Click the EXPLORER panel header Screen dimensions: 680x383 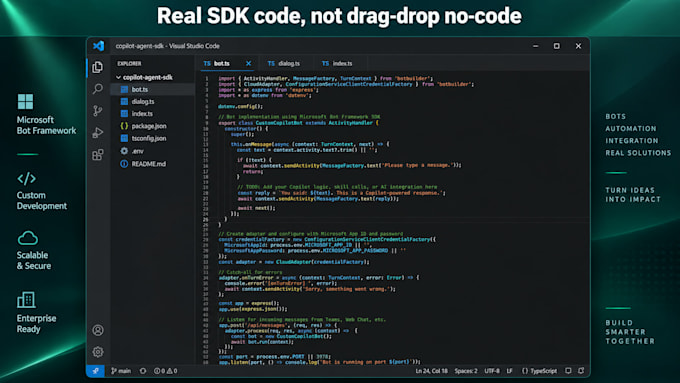pyautogui.click(x=129, y=63)
